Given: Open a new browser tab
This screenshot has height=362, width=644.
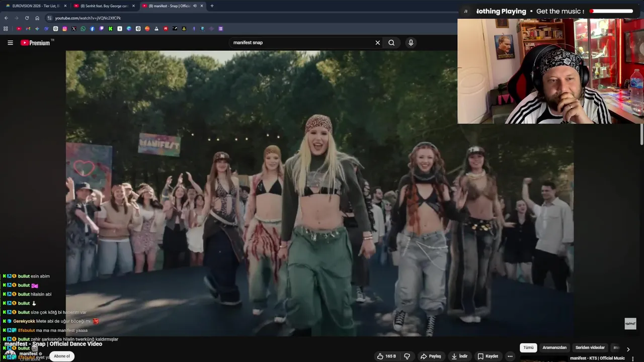Looking at the screenshot, I should pos(212,6).
